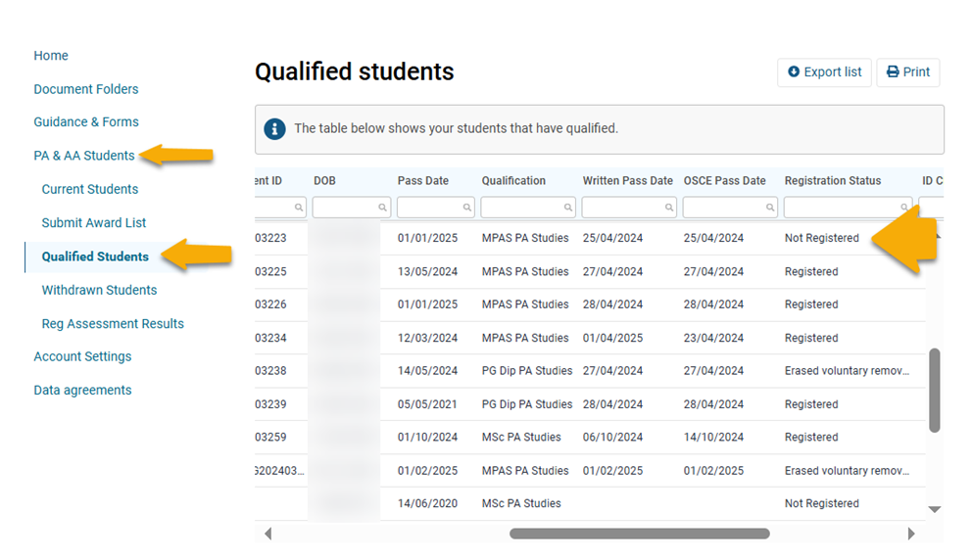Click search icon in Pass Date filter

coord(466,208)
